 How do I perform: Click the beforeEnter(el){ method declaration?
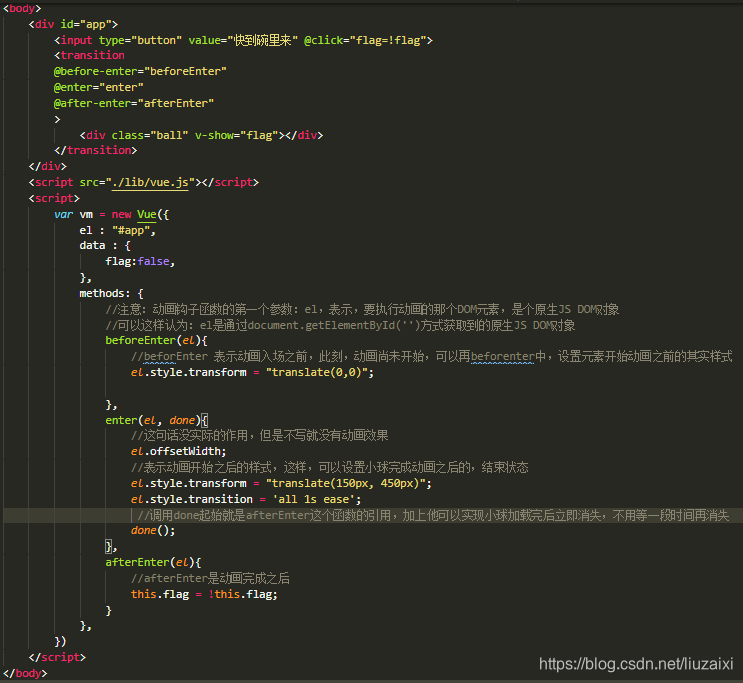(x=156, y=340)
